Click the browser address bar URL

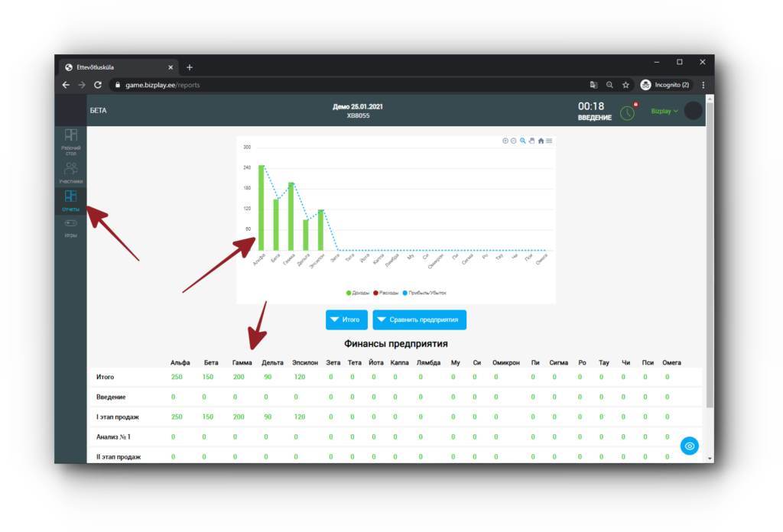tap(306, 85)
